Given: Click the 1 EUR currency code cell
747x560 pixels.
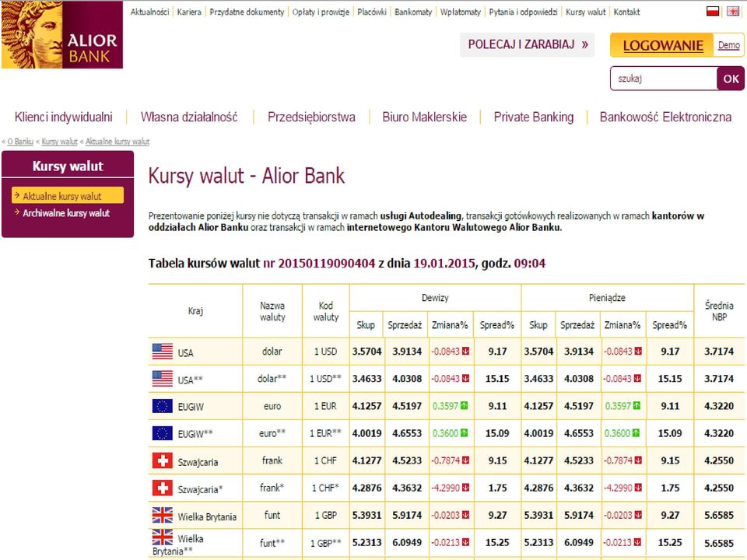Looking at the screenshot, I should [x=326, y=406].
